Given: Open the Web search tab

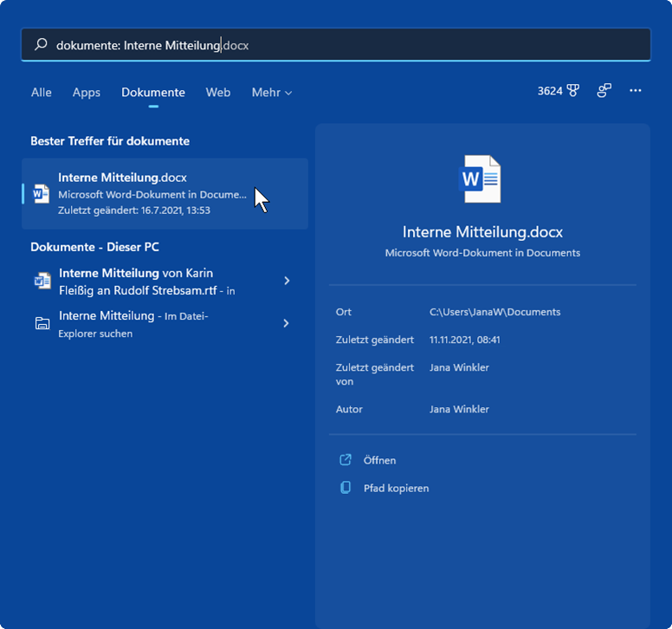Looking at the screenshot, I should [218, 92].
